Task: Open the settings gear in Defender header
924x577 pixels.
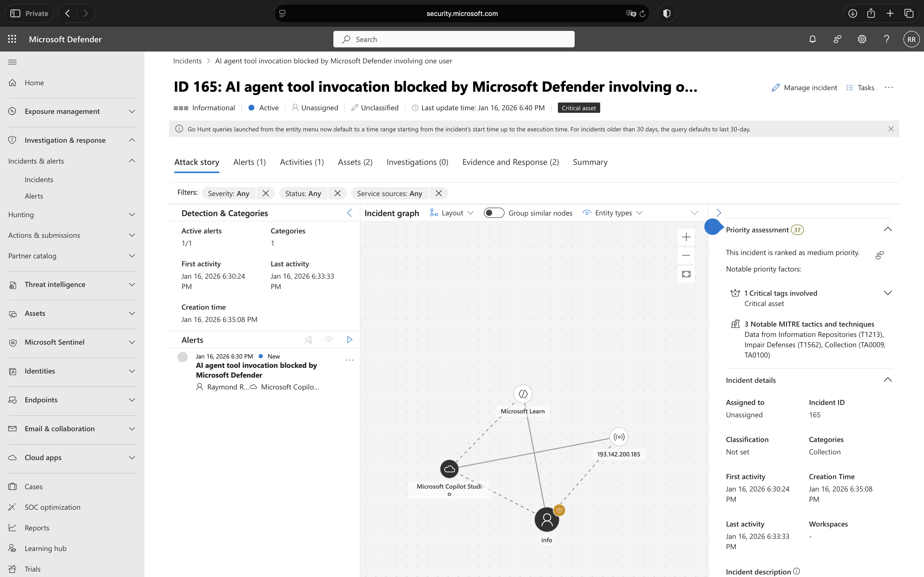Action: coord(862,39)
